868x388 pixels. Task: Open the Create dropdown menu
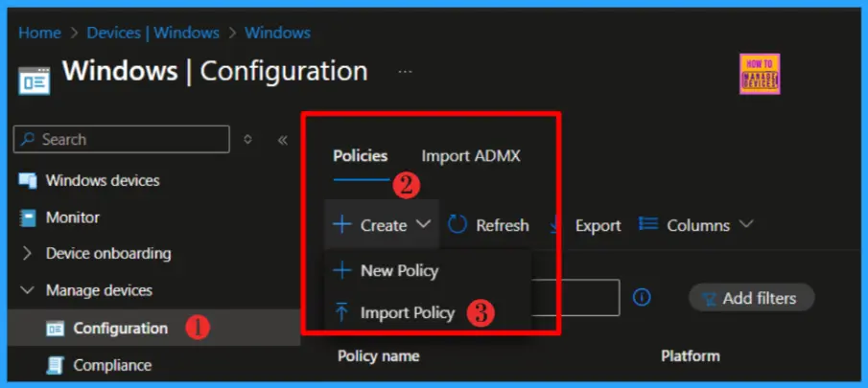coord(383,225)
